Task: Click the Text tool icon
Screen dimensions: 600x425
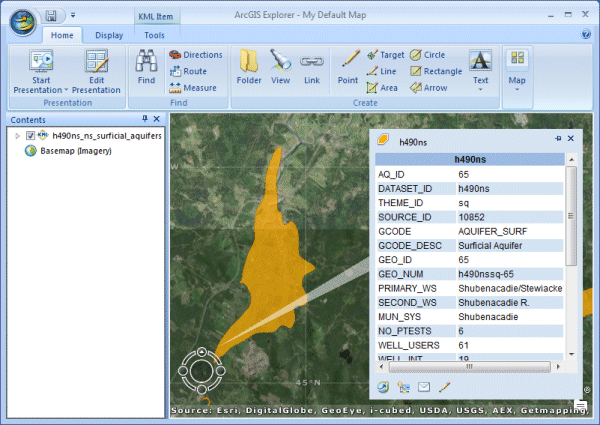Action: tap(480, 60)
